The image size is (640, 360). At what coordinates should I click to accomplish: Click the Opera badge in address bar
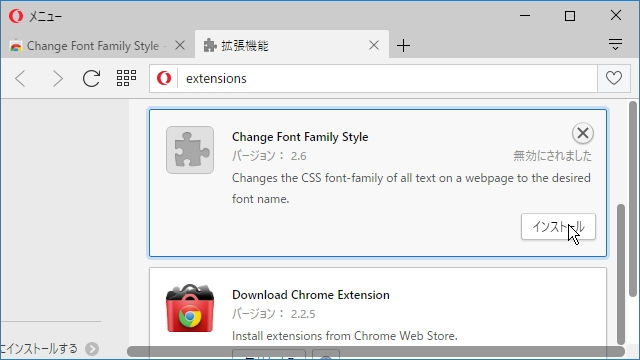tap(164, 78)
